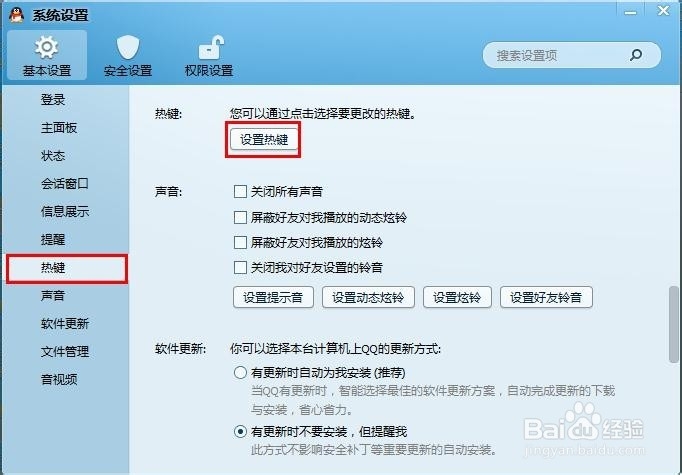Toggle 屏蔽好友对我播放的炫铃 checkbox
The image size is (682, 475).
tap(240, 242)
